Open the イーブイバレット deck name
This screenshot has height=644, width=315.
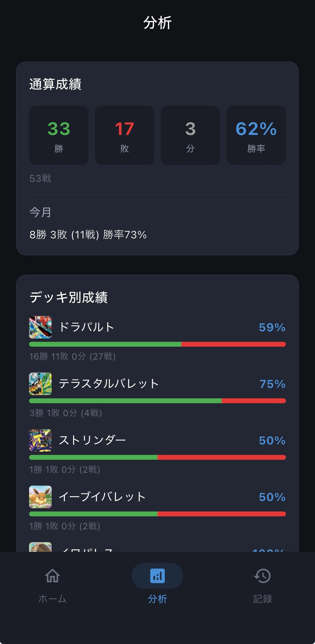(x=102, y=497)
